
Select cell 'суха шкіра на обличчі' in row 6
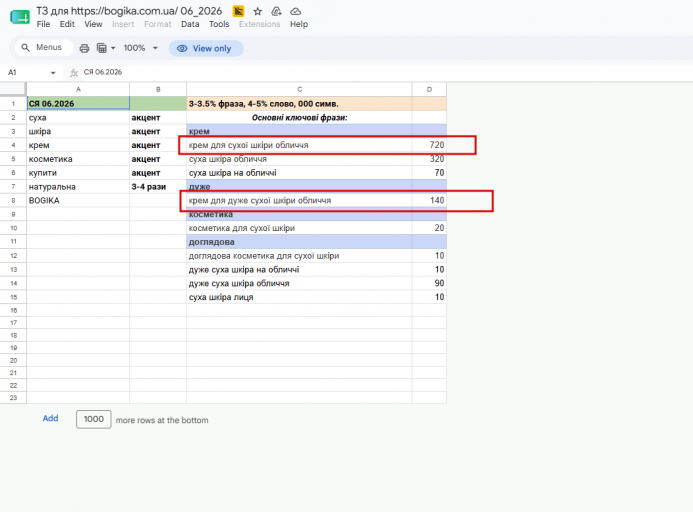point(299,173)
